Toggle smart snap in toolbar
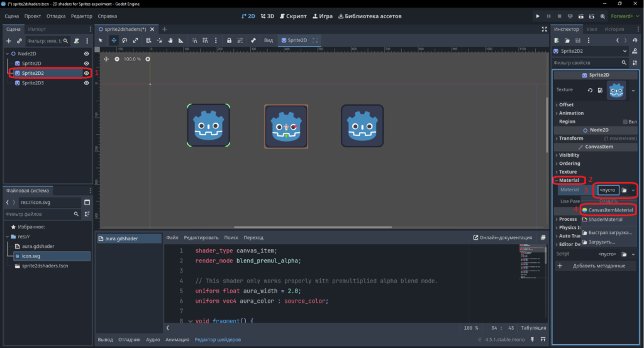The image size is (644, 348). pyautogui.click(x=195, y=40)
